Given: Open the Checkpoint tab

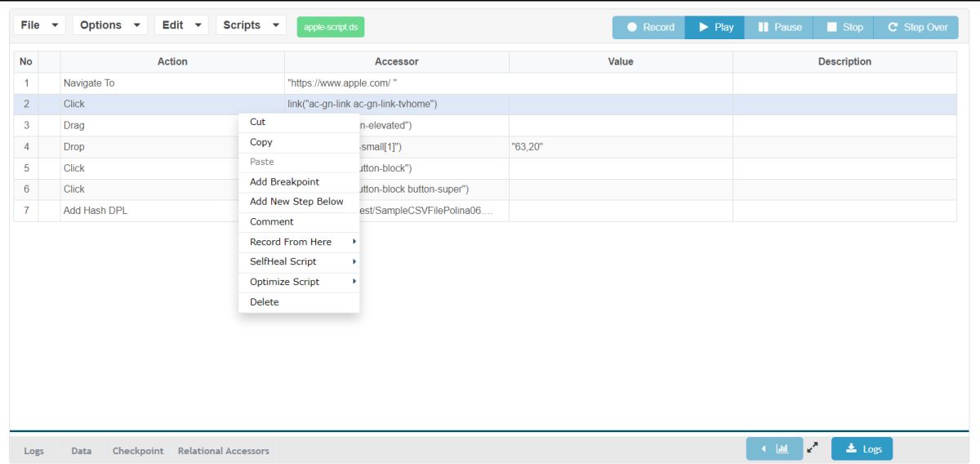Looking at the screenshot, I should 138,451.
